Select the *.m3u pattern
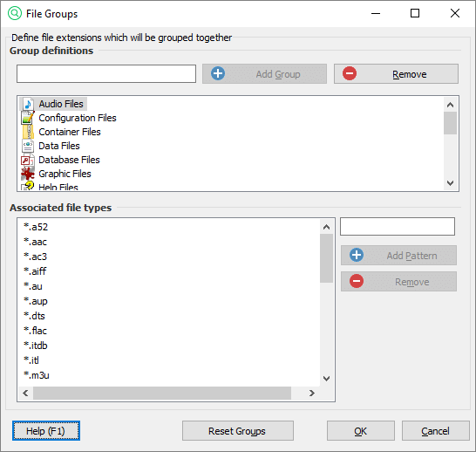The width and height of the screenshot is (476, 452). point(37,375)
